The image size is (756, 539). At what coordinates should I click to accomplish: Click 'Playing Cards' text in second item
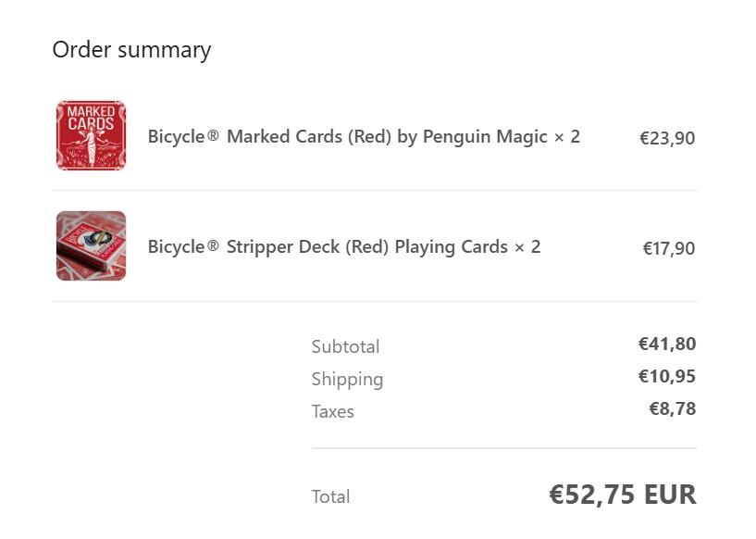[452, 247]
